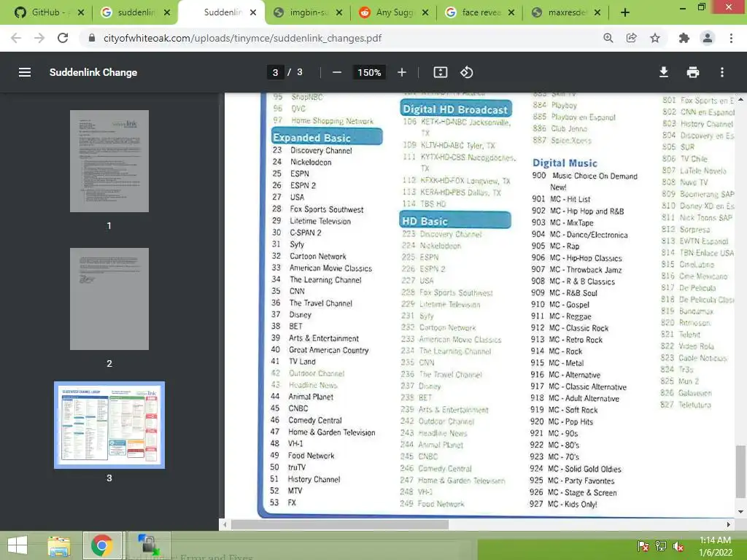The height and width of the screenshot is (560, 747).
Task: Open the Extensions puzzle icon
Action: (684, 38)
